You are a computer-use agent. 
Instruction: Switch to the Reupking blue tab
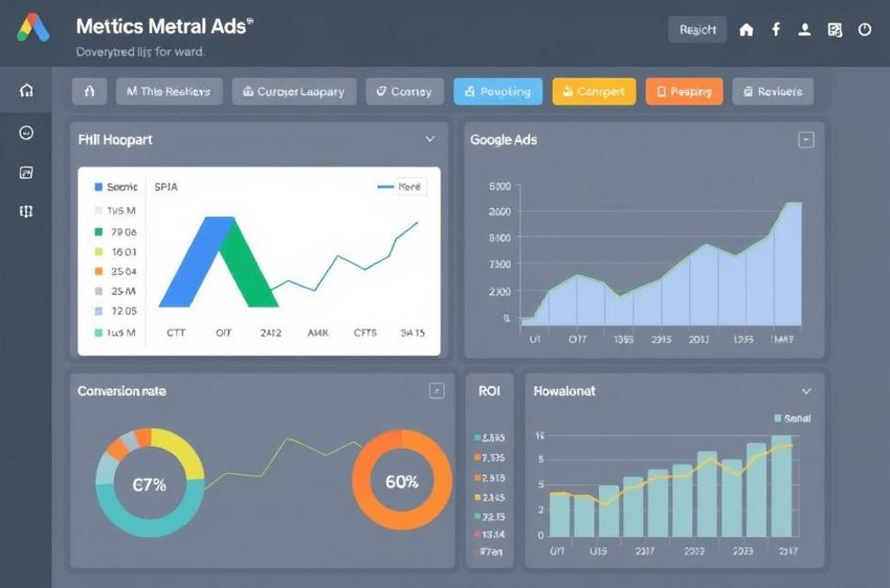pyautogui.click(x=498, y=91)
